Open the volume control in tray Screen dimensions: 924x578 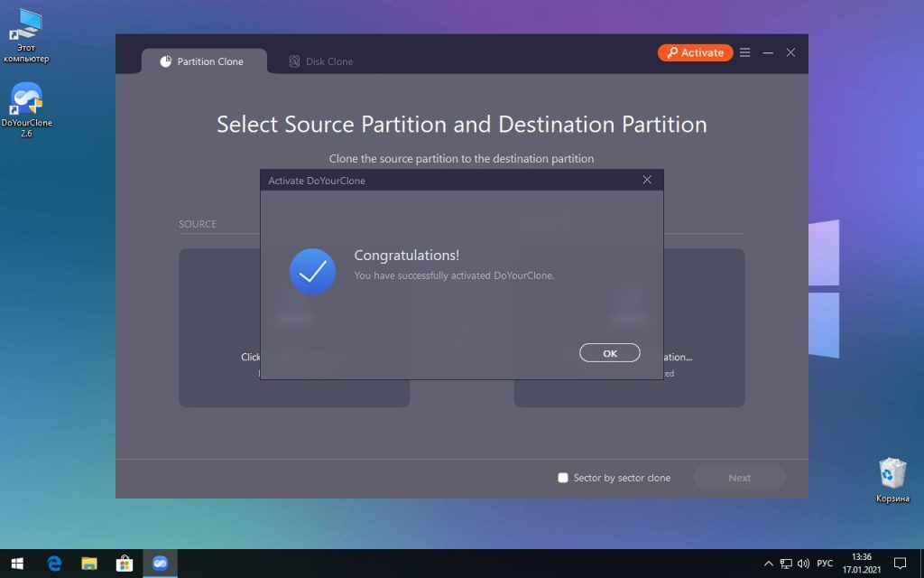click(803, 564)
